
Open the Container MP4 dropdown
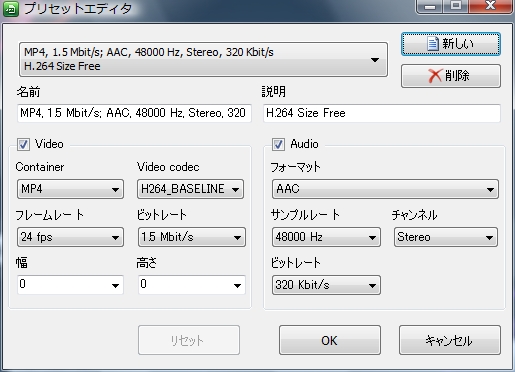(x=70, y=189)
